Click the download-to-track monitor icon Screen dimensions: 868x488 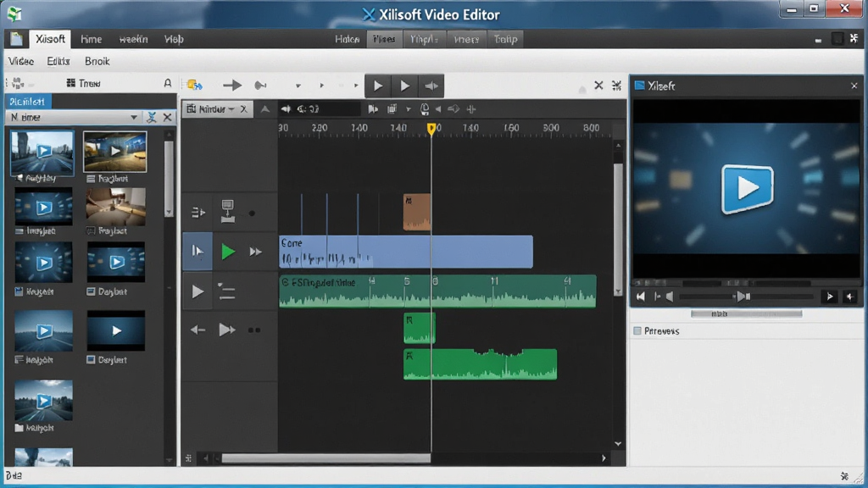(x=227, y=211)
